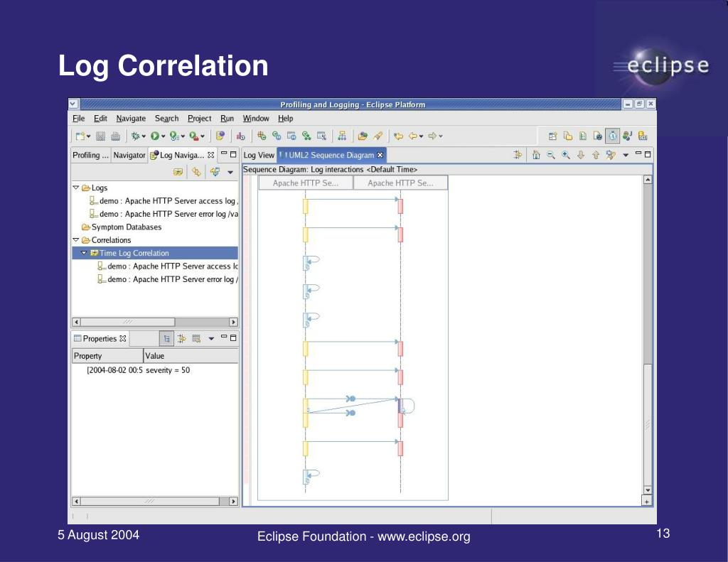Click the Open Perspective icon
The height and width of the screenshot is (562, 728).
coord(552,136)
